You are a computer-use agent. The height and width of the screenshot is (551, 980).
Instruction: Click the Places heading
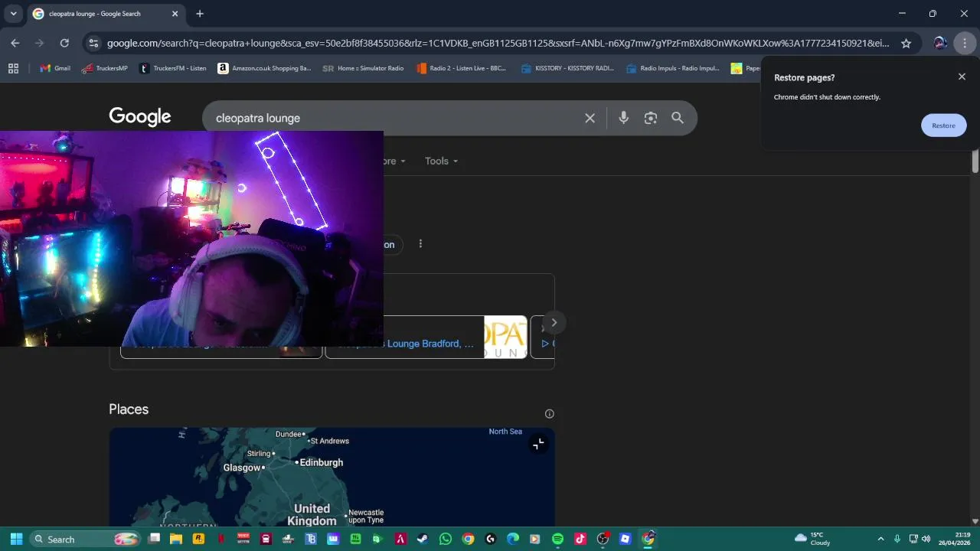click(129, 409)
